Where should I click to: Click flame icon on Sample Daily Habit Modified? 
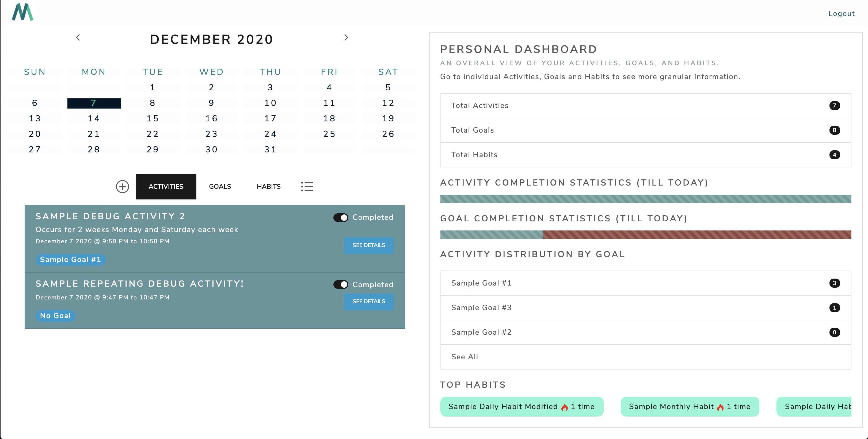point(564,407)
